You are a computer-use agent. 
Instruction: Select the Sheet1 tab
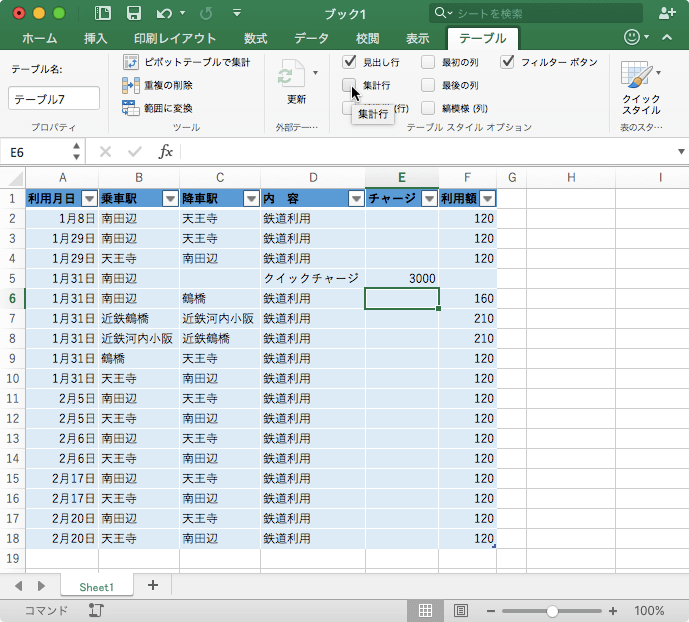tap(97, 587)
